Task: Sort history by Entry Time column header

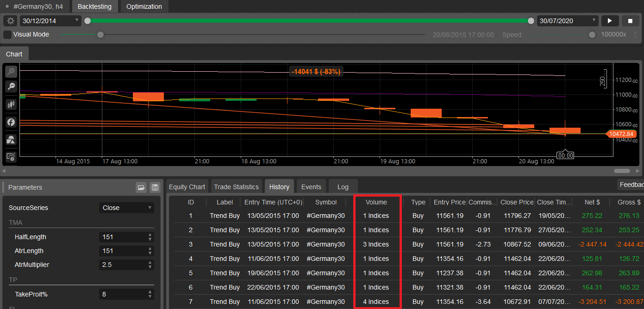Action: (274, 202)
